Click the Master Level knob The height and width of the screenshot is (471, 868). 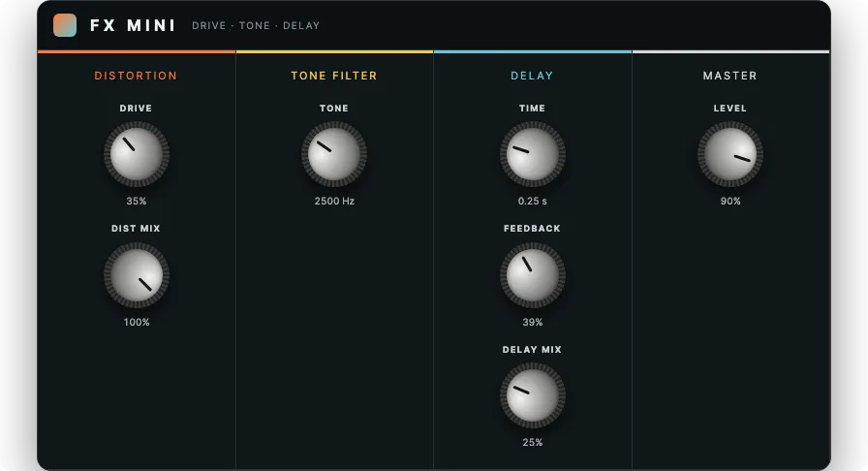click(x=730, y=154)
